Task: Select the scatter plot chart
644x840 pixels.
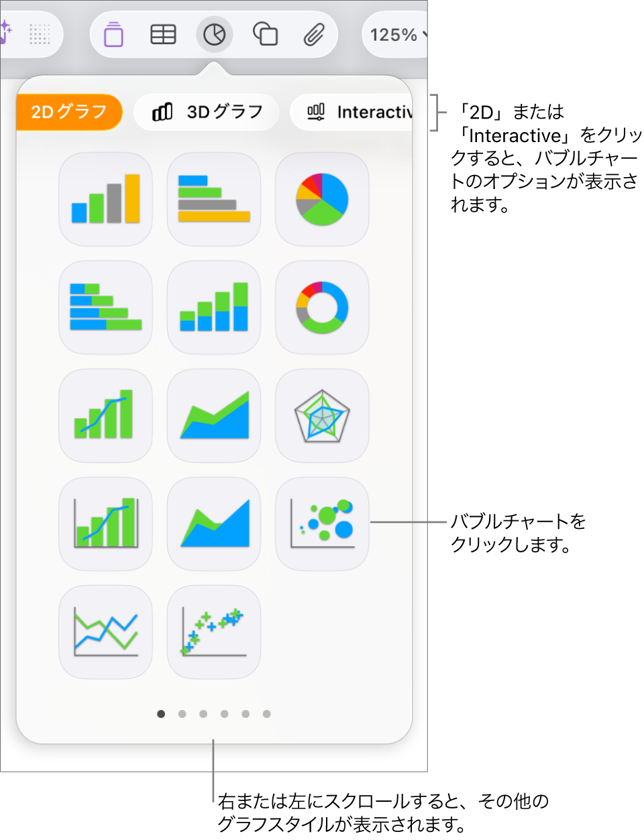Action: 214,632
